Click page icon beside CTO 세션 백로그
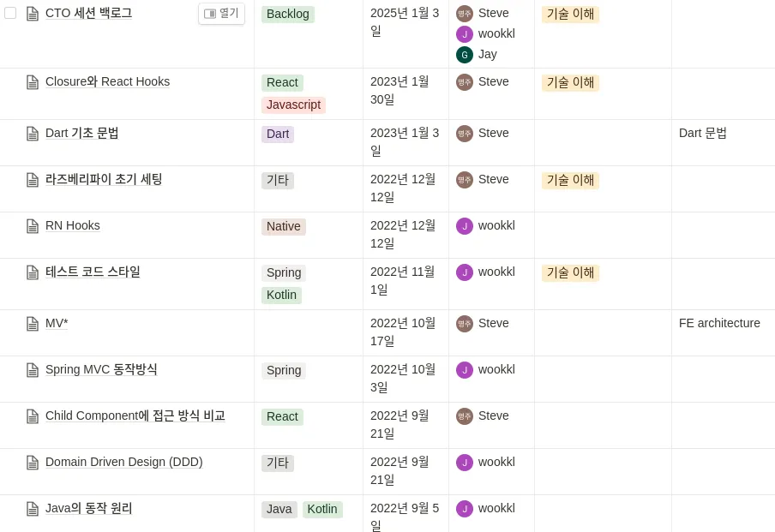 33,14
